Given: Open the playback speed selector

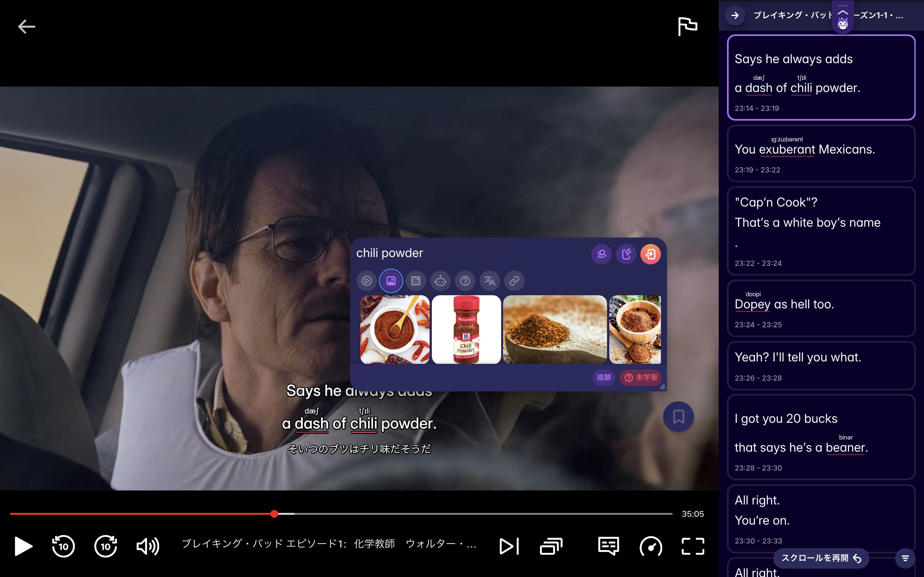Looking at the screenshot, I should [x=652, y=546].
